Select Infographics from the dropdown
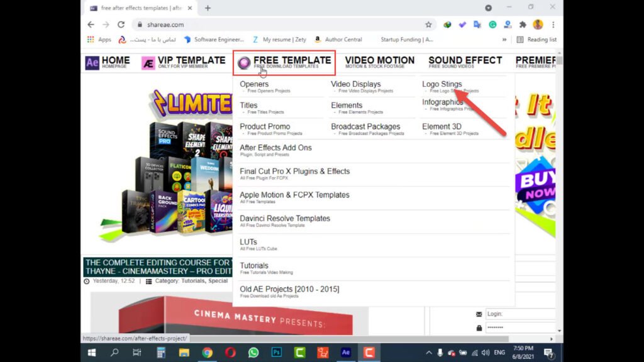The height and width of the screenshot is (362, 644). point(443,102)
